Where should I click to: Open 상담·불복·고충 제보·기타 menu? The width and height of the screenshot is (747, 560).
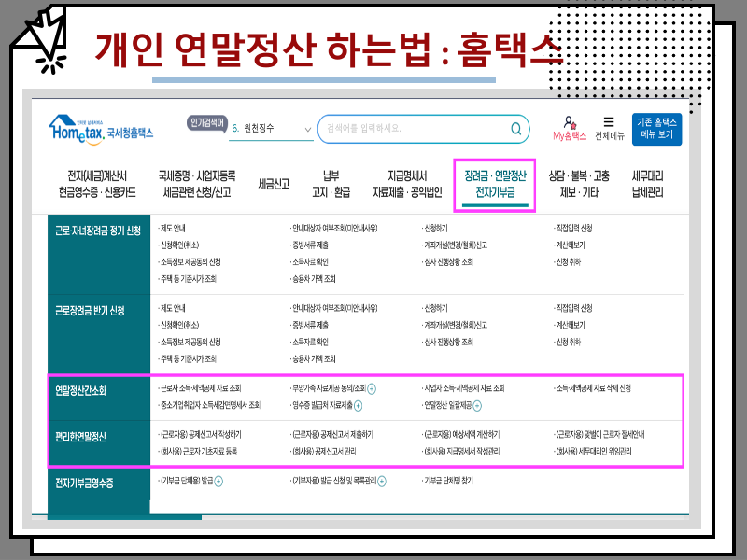(579, 184)
